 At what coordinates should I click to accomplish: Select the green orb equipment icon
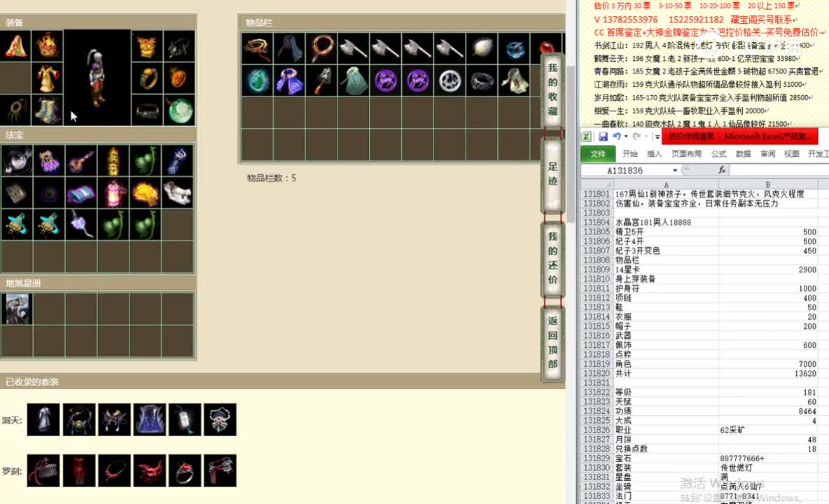[179, 111]
